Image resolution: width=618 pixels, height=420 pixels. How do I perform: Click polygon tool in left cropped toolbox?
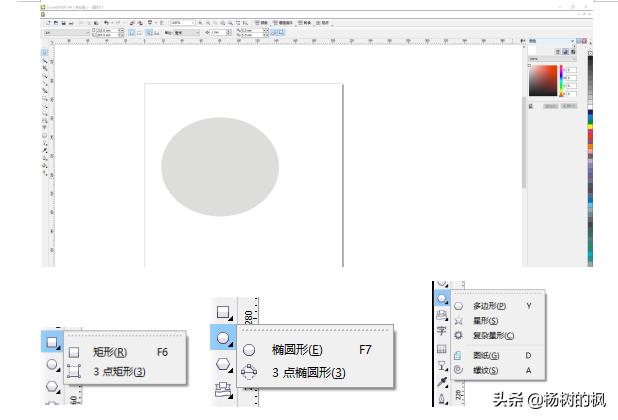click(x=52, y=387)
